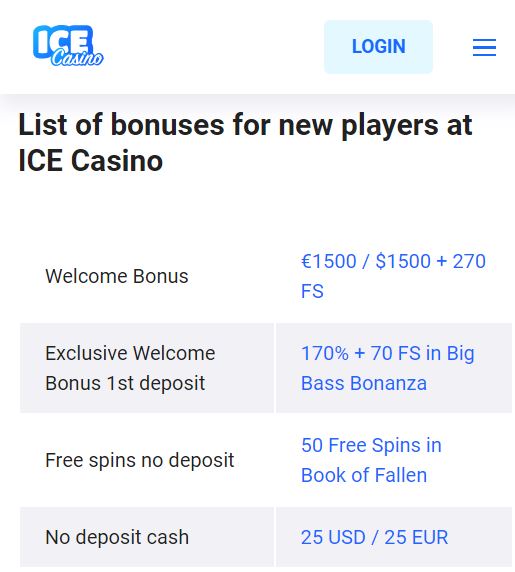This screenshot has height=572, width=515.
Task: Click the white header bar beside LOGIN
Action: click(x=213, y=47)
